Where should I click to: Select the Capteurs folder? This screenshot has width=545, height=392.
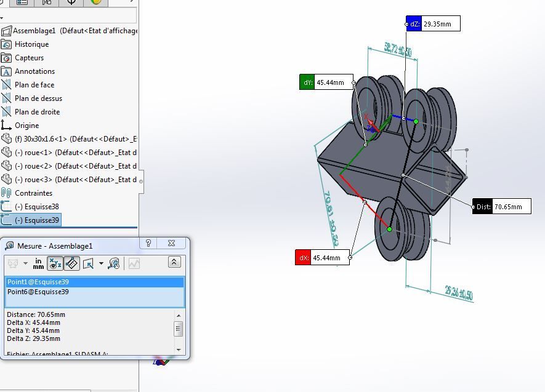tap(29, 58)
